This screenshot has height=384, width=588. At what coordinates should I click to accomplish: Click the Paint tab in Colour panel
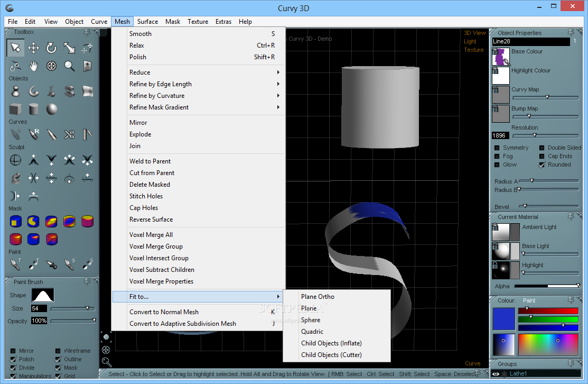coord(529,300)
